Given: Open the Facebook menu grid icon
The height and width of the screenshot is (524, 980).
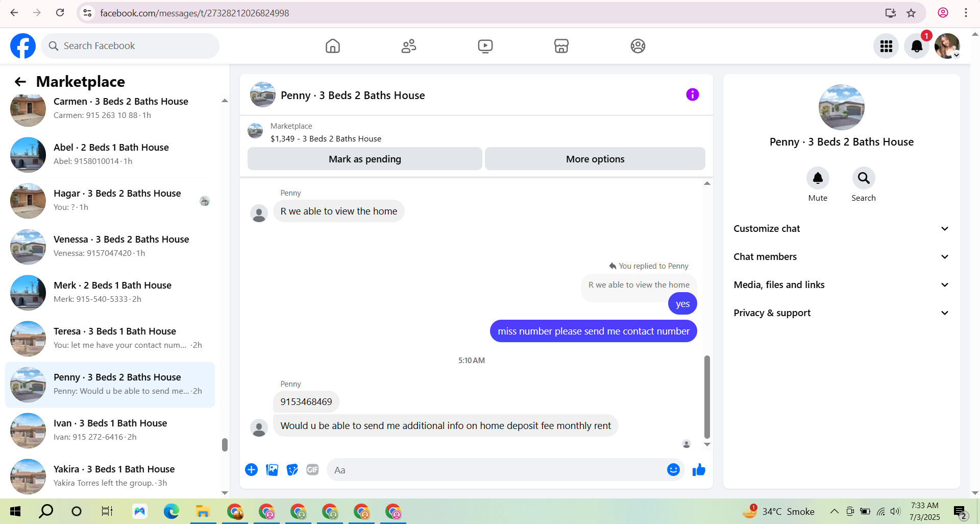Looking at the screenshot, I should click(886, 46).
